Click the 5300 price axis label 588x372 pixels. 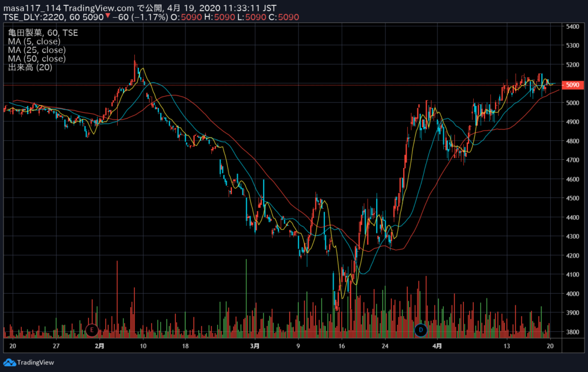(572, 45)
